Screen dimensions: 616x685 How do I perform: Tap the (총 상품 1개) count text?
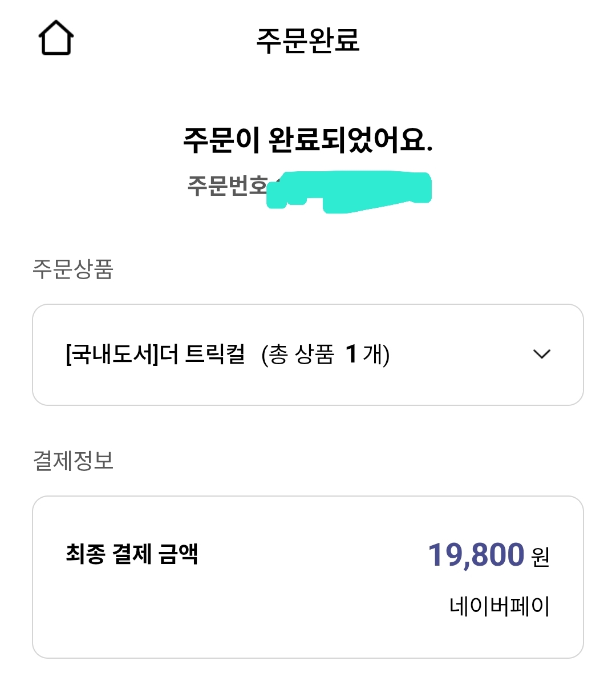[x=326, y=354]
